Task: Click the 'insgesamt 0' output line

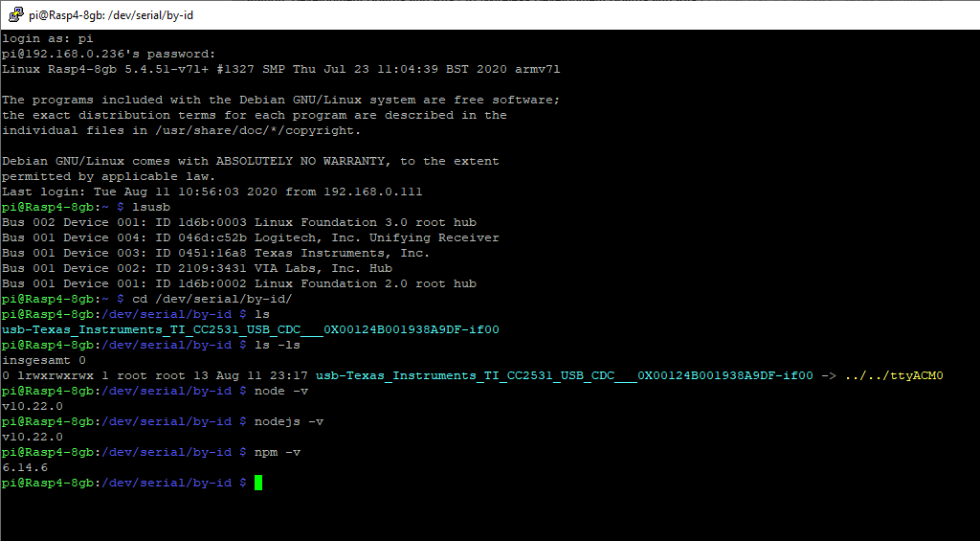Action: (x=44, y=360)
